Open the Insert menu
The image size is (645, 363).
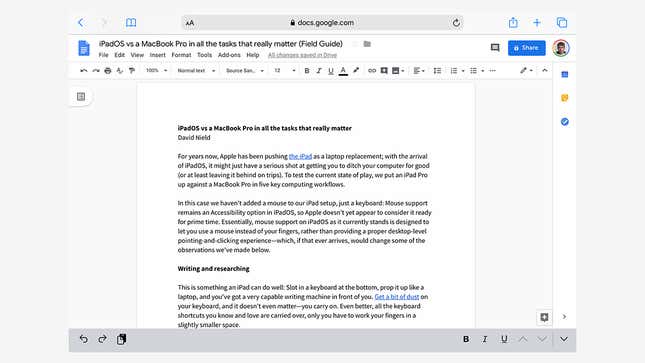click(x=158, y=55)
